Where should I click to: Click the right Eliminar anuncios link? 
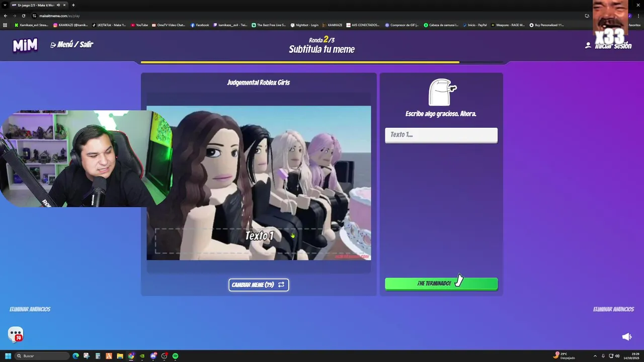pyautogui.click(x=613, y=309)
